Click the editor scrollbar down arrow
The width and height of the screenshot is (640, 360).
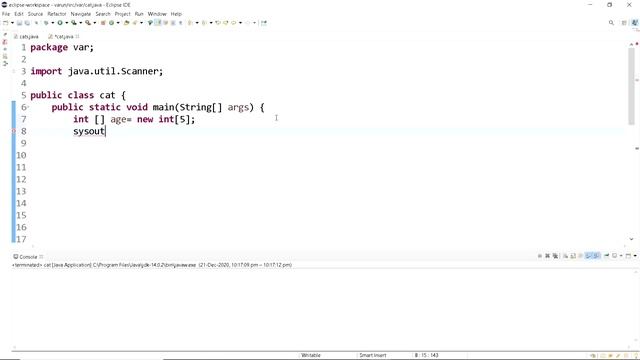click(631, 239)
